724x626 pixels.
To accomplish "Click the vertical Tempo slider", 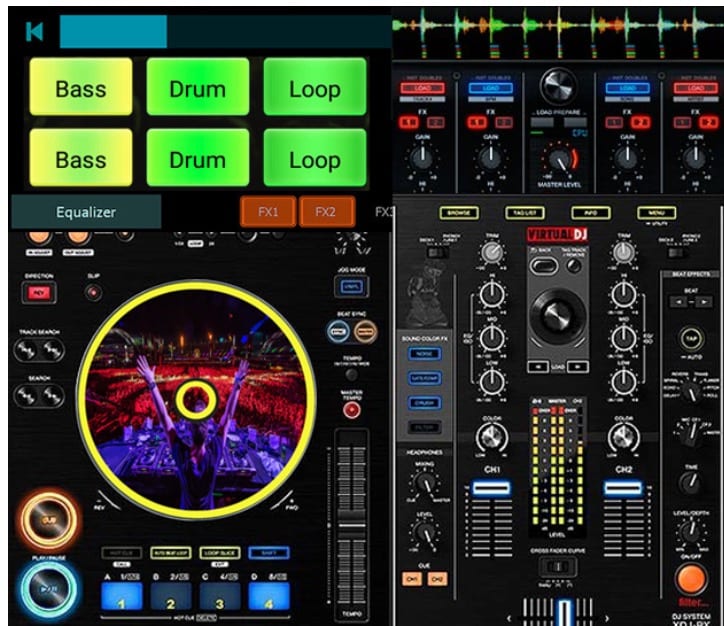I will [x=351, y=524].
